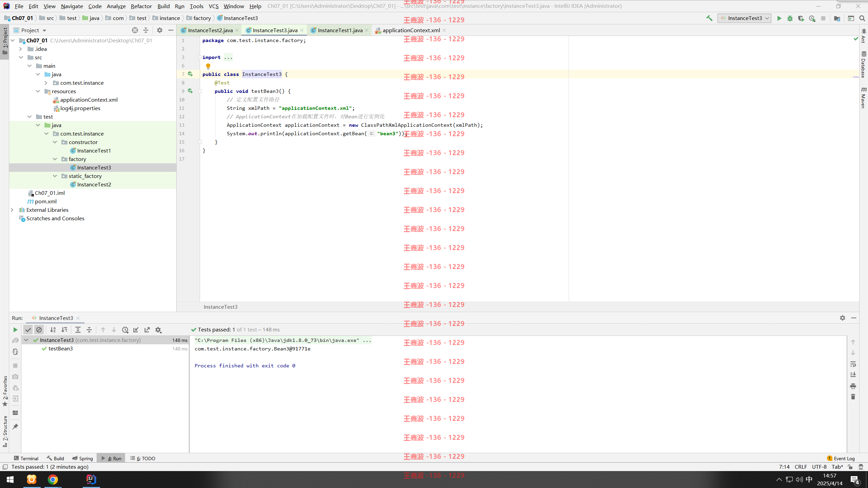Viewport: 868px width, 488px height.
Task: Collapse the resources folder
Action: click(x=38, y=91)
